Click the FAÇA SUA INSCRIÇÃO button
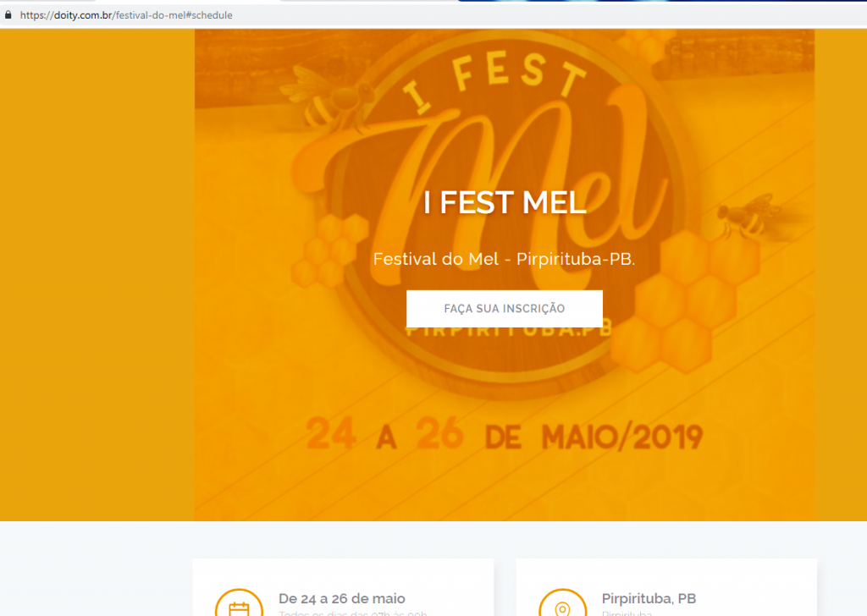Image resolution: width=867 pixels, height=616 pixels. point(505,308)
